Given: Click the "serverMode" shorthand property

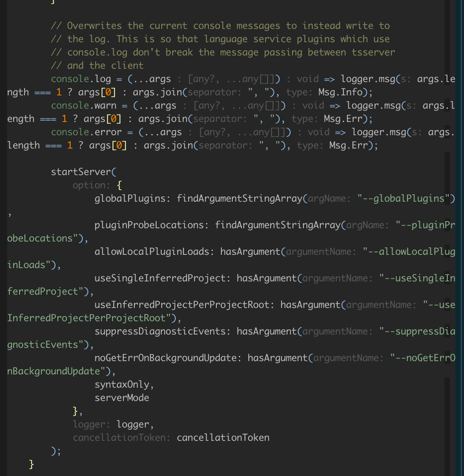Looking at the screenshot, I should tap(122, 398).
